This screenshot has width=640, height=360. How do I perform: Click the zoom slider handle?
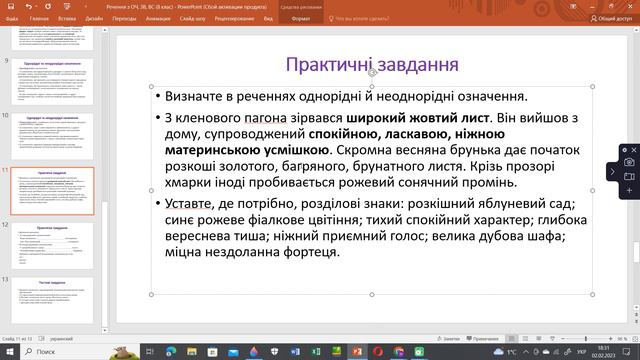tap(586, 339)
